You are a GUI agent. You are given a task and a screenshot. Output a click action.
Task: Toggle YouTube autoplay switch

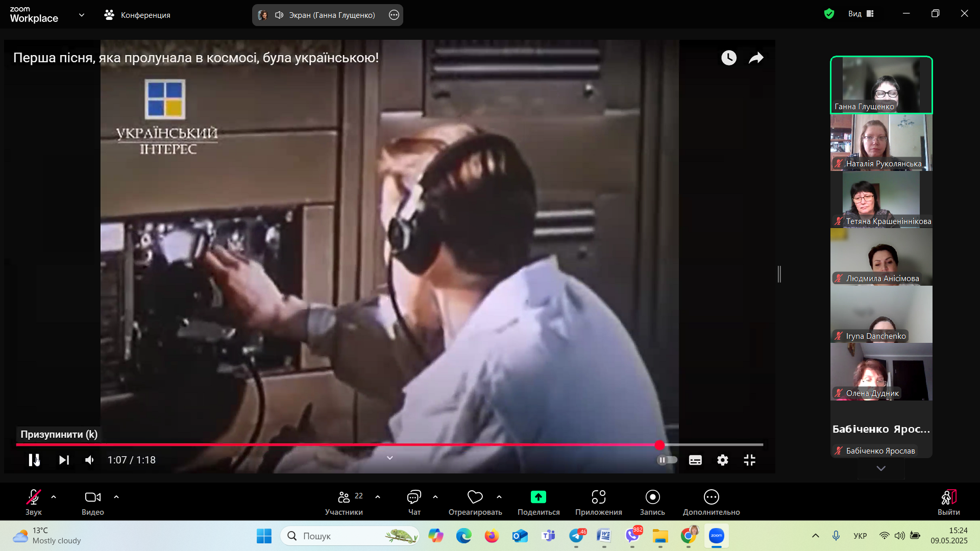pyautogui.click(x=667, y=460)
